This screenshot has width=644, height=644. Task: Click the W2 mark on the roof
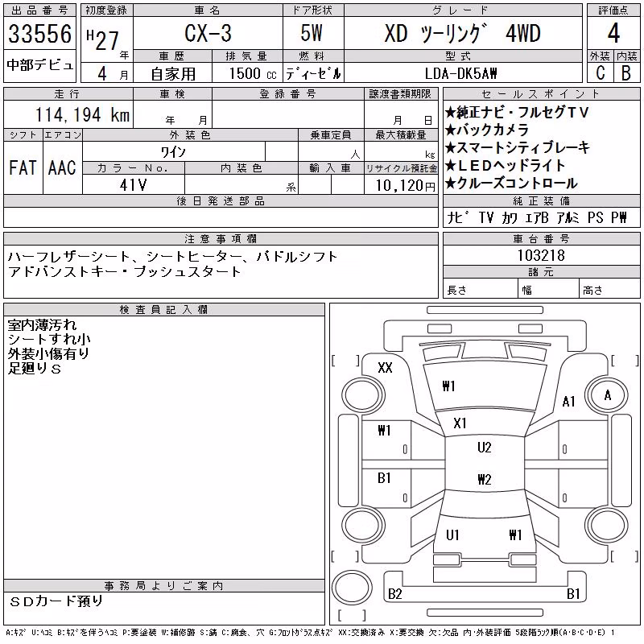click(x=485, y=479)
